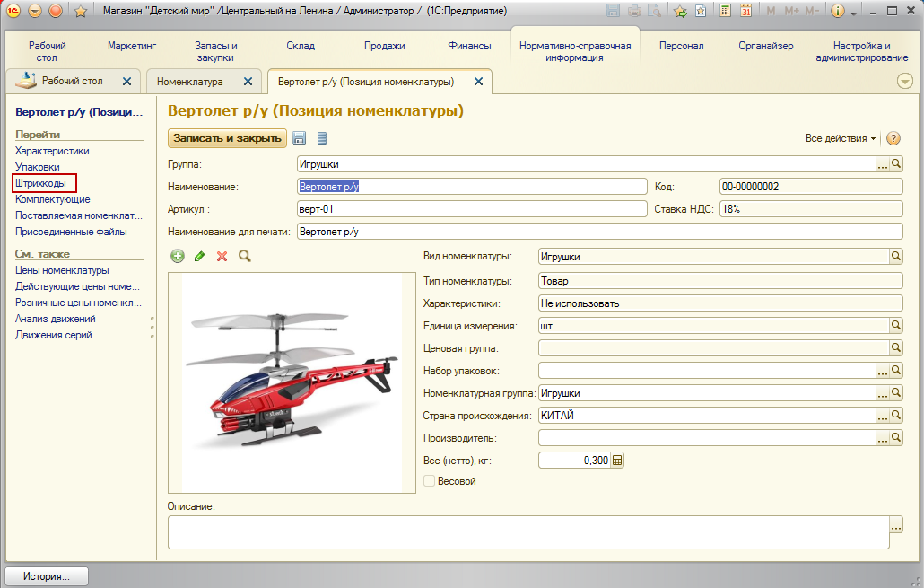Click the page with star icon in title bar
Screen dimensions: 924x588
701,11
